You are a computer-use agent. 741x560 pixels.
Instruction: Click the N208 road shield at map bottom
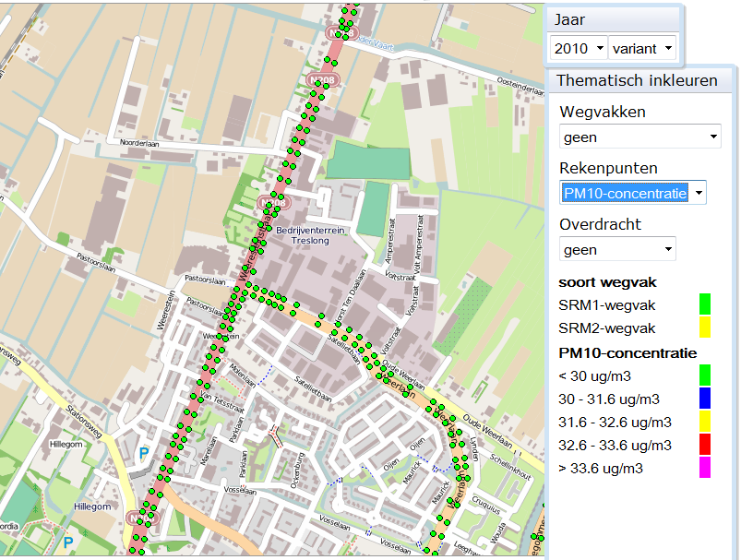(144, 518)
